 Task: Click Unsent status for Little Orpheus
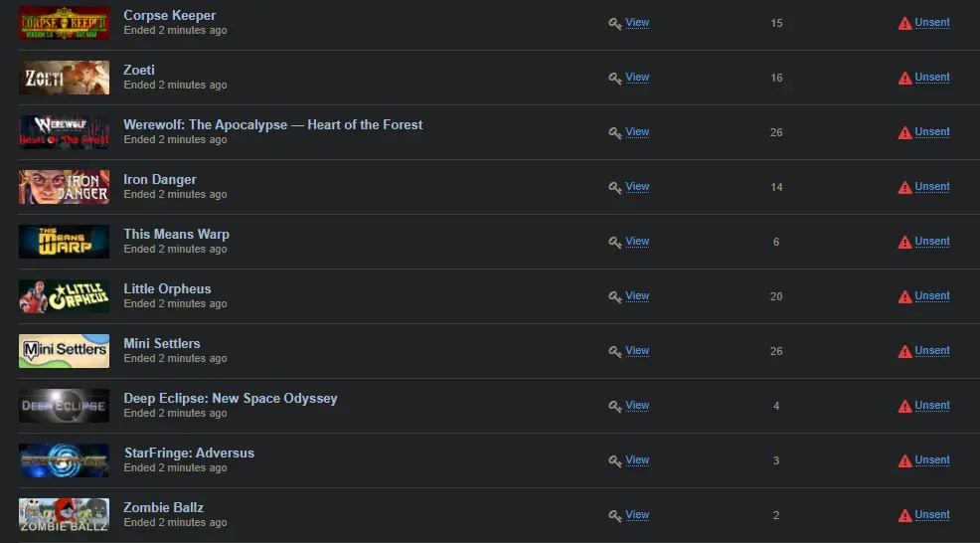point(932,296)
